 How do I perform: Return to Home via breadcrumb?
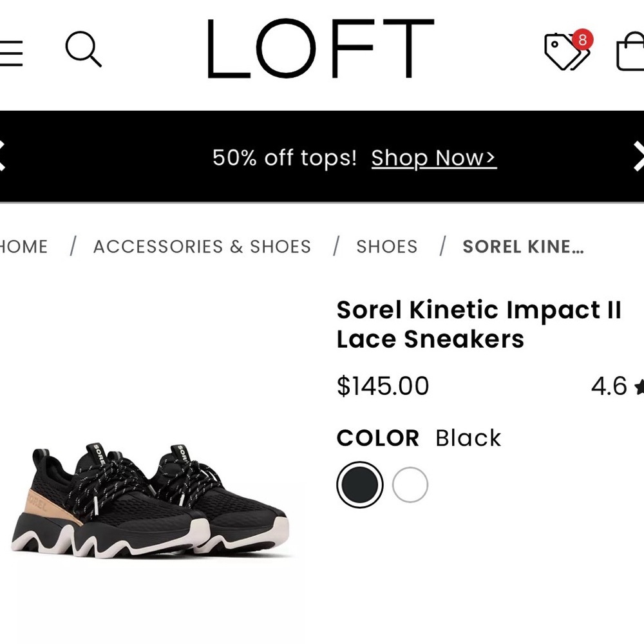point(24,246)
